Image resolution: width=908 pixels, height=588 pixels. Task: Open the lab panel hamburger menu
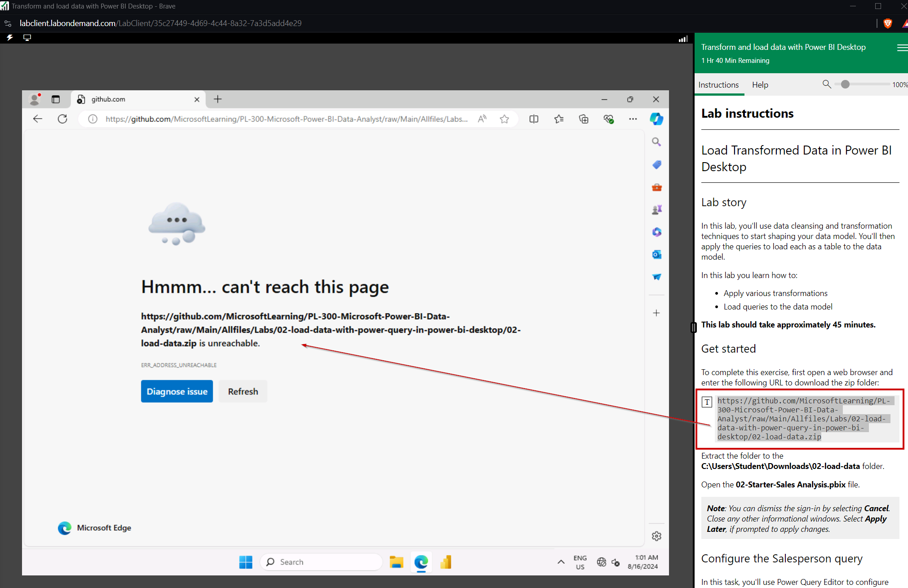click(902, 48)
